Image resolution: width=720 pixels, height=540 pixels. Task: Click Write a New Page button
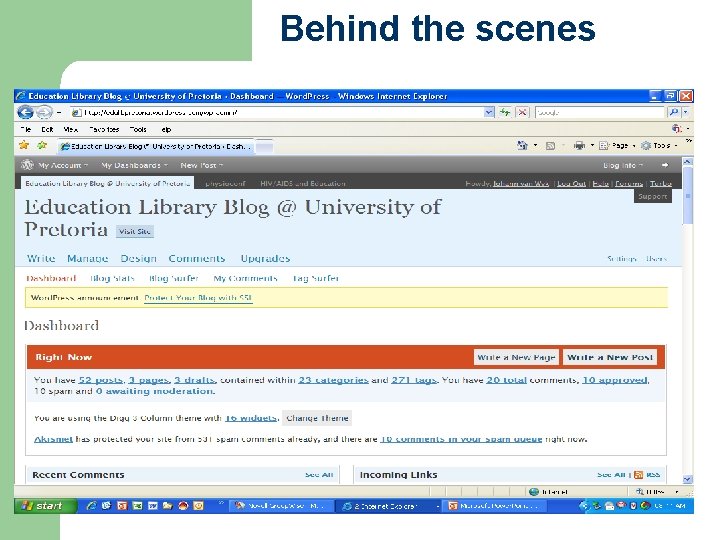(x=516, y=357)
